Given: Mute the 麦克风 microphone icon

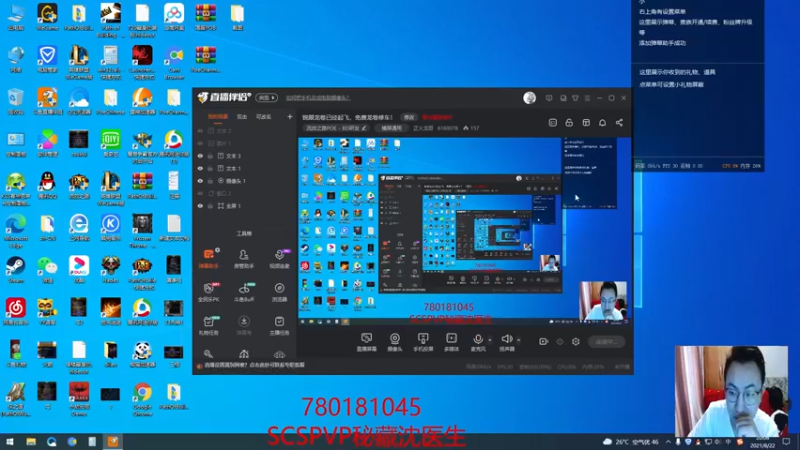Looking at the screenshot, I should point(478,338).
